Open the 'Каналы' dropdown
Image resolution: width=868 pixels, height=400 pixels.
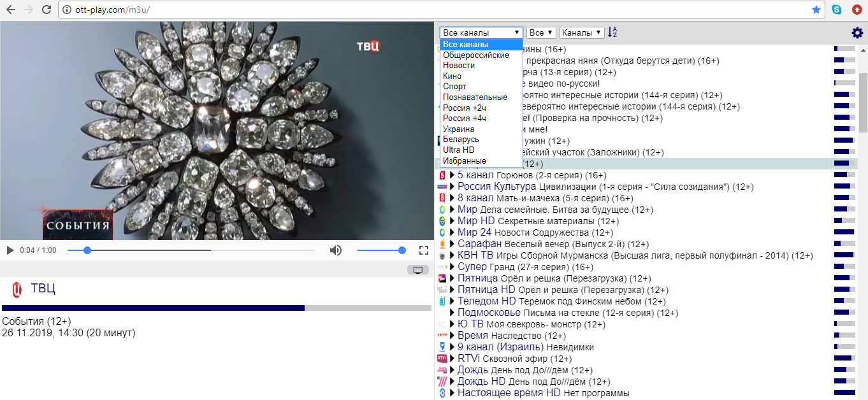point(581,32)
